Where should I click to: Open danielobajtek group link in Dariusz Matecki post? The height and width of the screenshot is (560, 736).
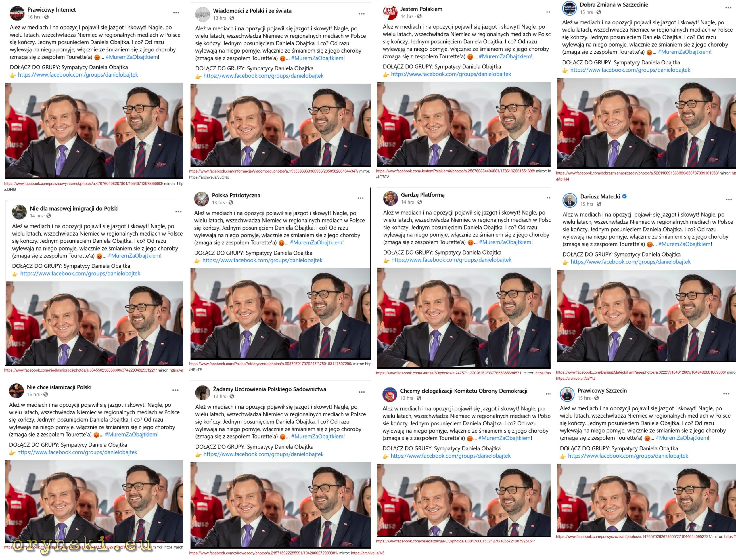tap(631, 262)
